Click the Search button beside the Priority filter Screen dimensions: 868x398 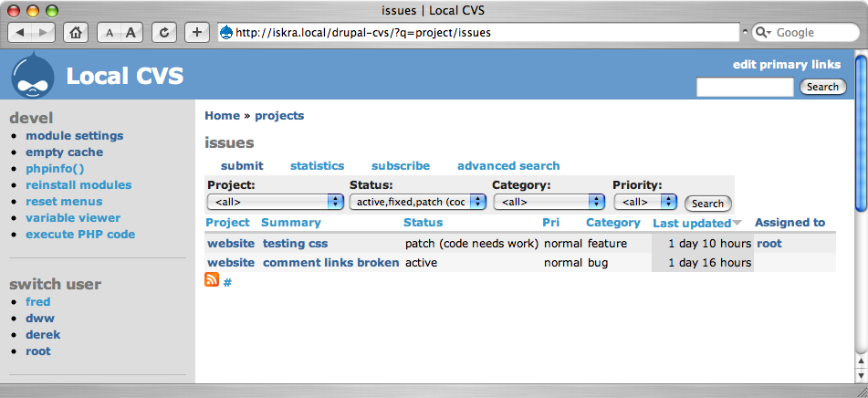tap(707, 204)
